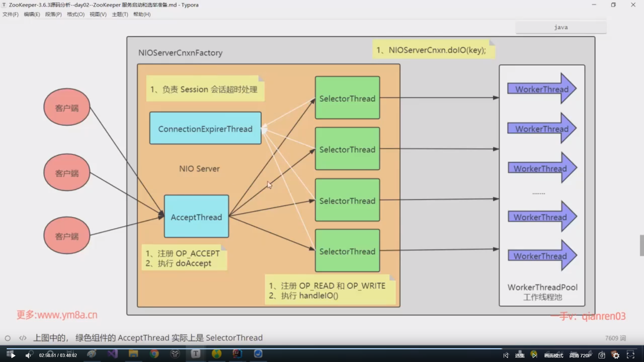Open the 格式(O) menu

click(x=75, y=14)
